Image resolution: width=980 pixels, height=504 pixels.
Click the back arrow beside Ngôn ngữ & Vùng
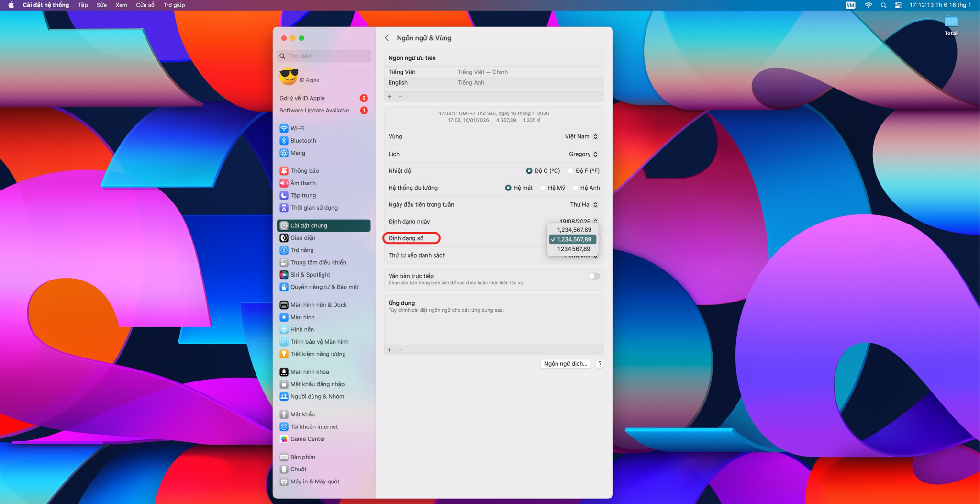point(387,38)
